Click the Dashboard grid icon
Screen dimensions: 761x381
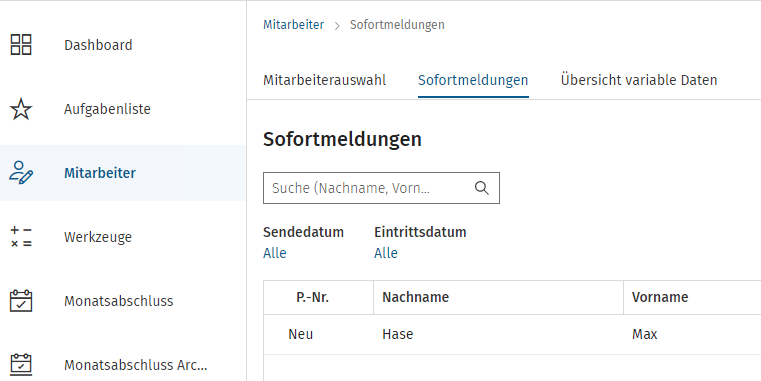coord(21,45)
